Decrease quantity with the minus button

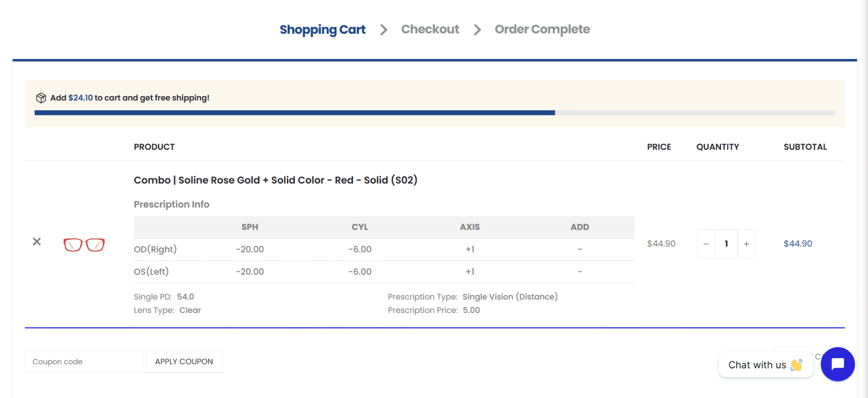pos(706,244)
